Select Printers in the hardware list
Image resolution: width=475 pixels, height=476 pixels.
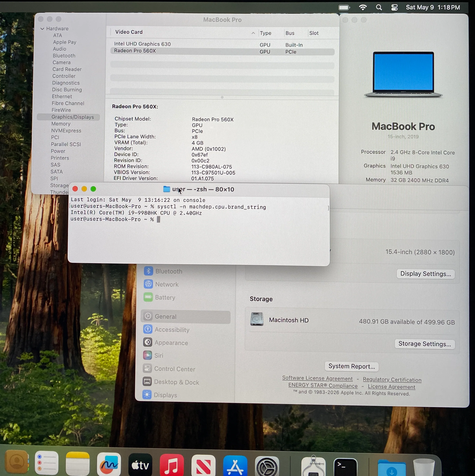coord(60,158)
